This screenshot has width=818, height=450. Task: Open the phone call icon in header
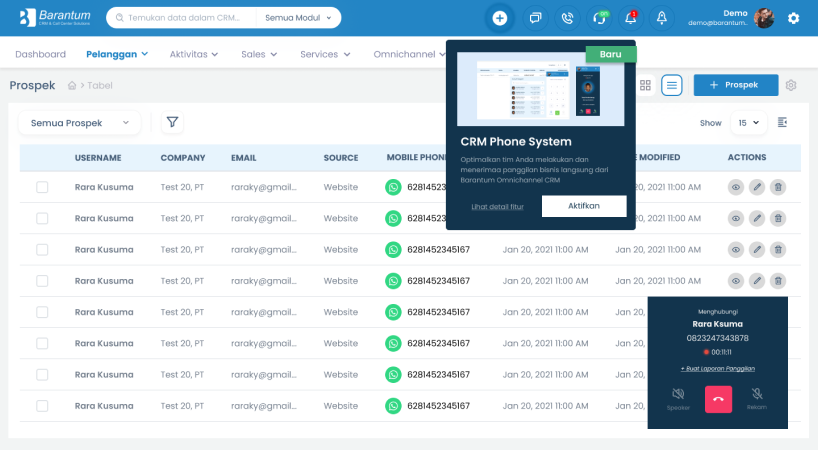click(567, 18)
